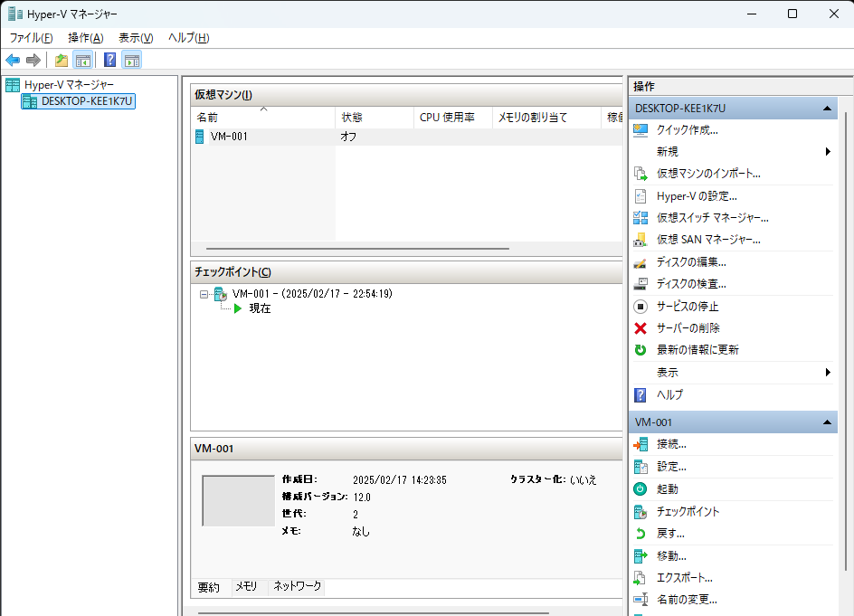Click the サービスの停止 stop icon
854x616 pixels.
640,307
